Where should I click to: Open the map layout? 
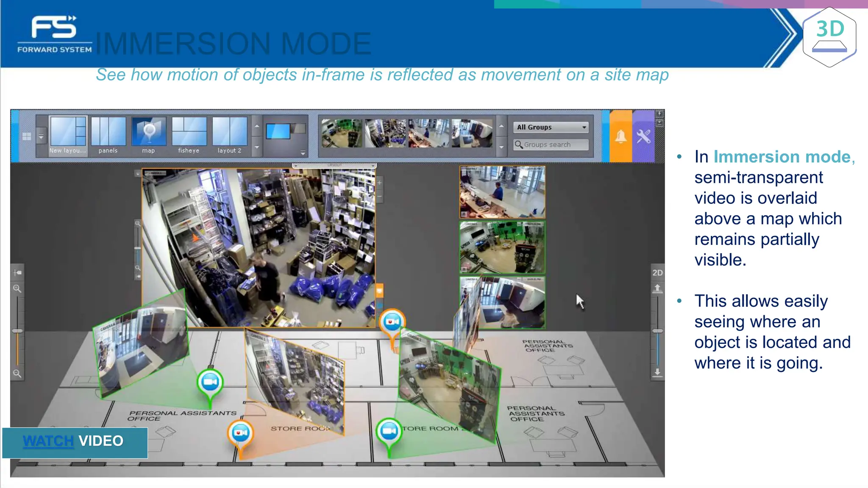[148, 136]
